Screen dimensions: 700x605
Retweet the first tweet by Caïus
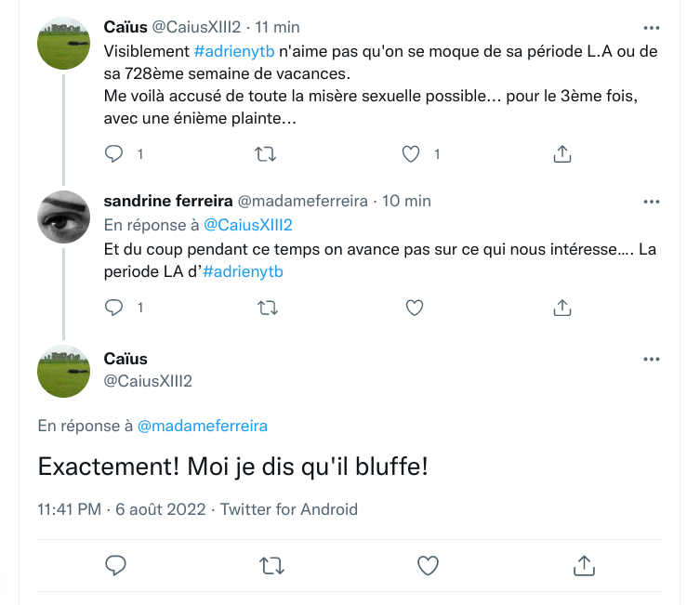pyautogui.click(x=265, y=154)
